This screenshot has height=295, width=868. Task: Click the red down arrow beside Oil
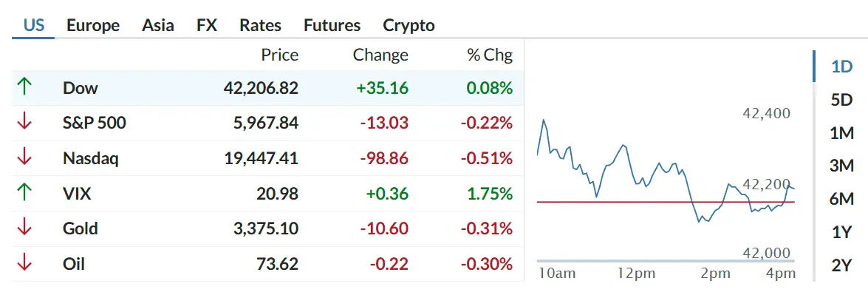coord(24,263)
